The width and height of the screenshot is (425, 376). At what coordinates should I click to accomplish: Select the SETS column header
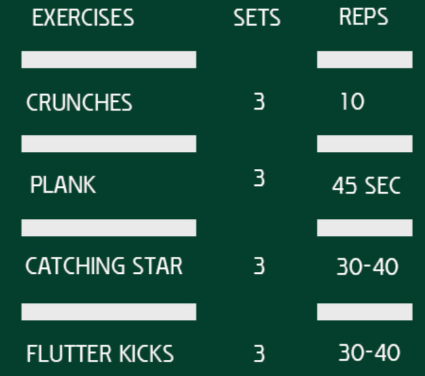(257, 18)
